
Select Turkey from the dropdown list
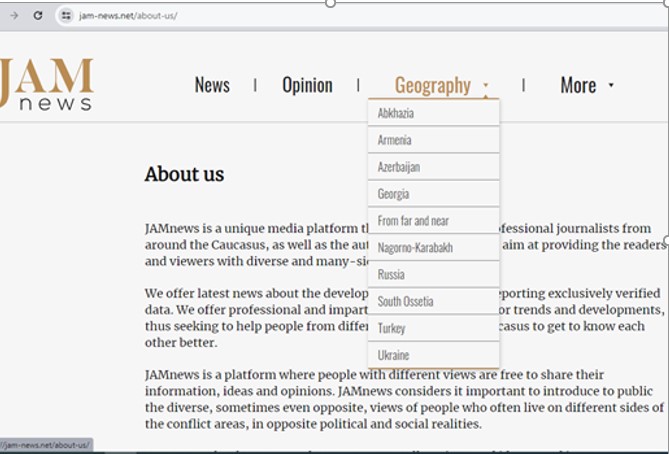tap(392, 328)
